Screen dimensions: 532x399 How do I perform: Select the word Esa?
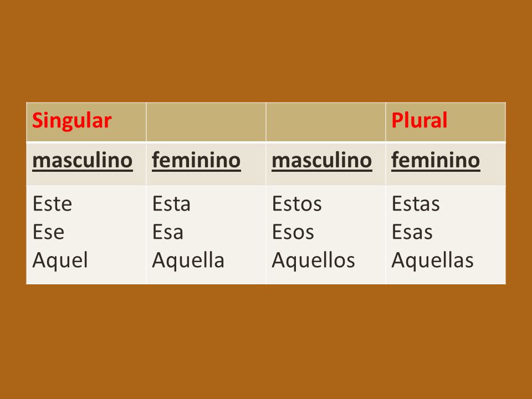coord(167,232)
